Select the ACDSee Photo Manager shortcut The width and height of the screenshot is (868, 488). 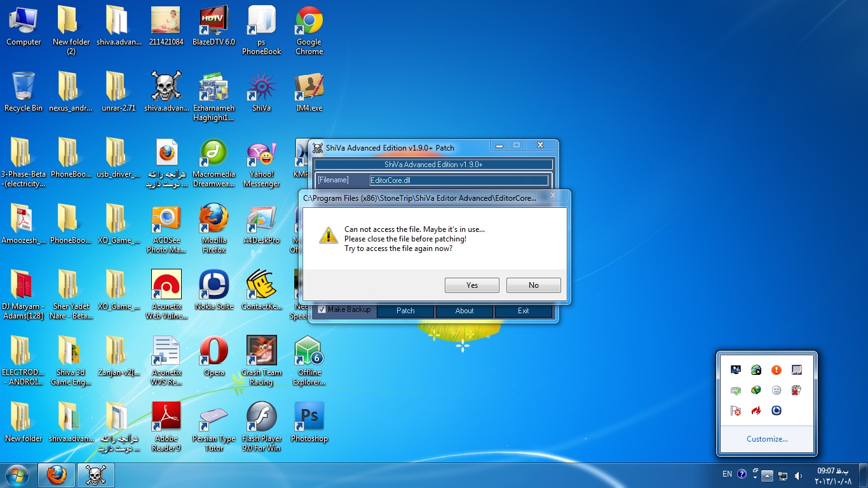[x=166, y=229]
